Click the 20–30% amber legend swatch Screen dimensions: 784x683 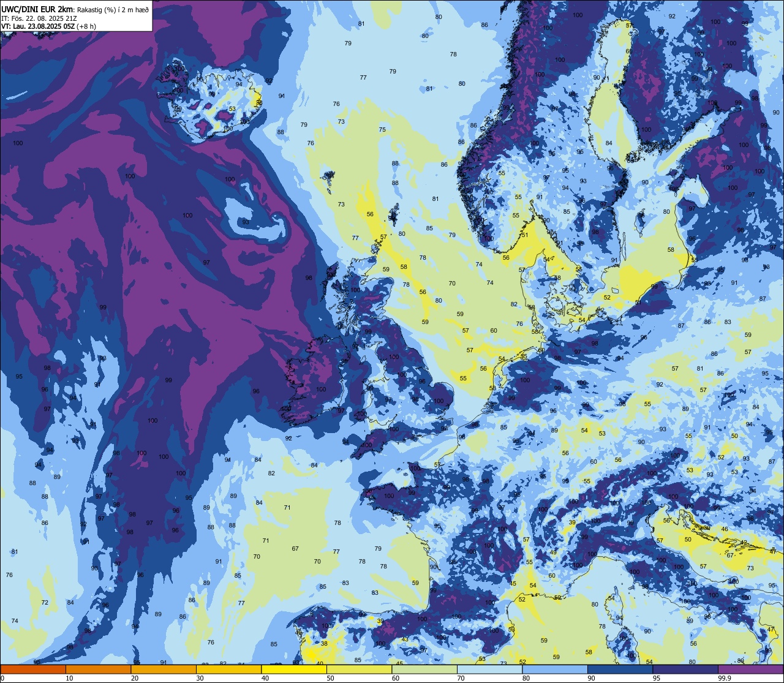pyautogui.click(x=164, y=670)
